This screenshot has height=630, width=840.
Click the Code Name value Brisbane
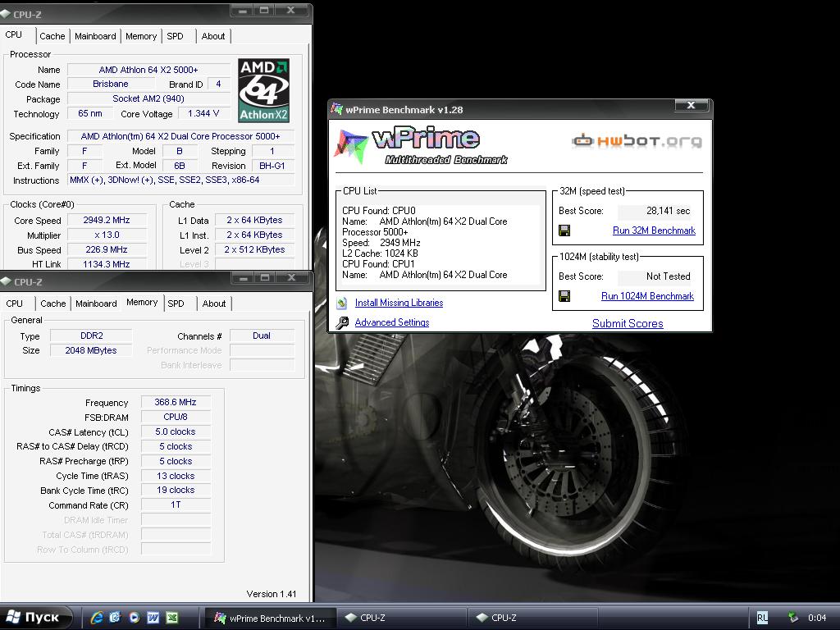(x=111, y=84)
